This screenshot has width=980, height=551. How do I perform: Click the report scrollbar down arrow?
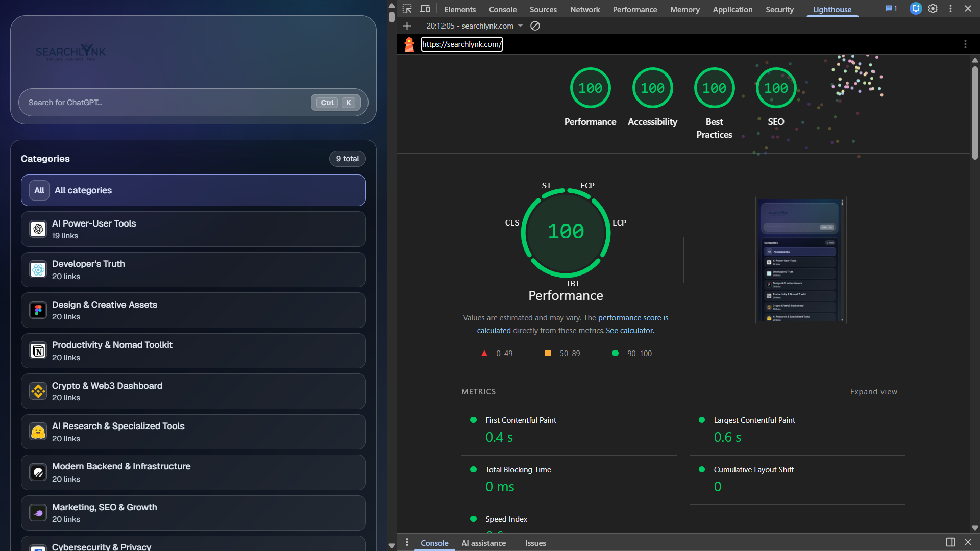click(x=975, y=528)
